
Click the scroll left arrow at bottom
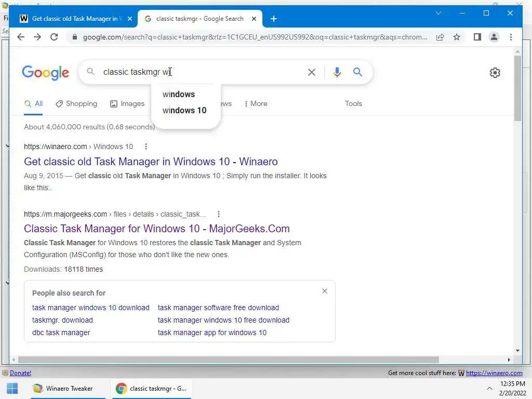(14, 360)
